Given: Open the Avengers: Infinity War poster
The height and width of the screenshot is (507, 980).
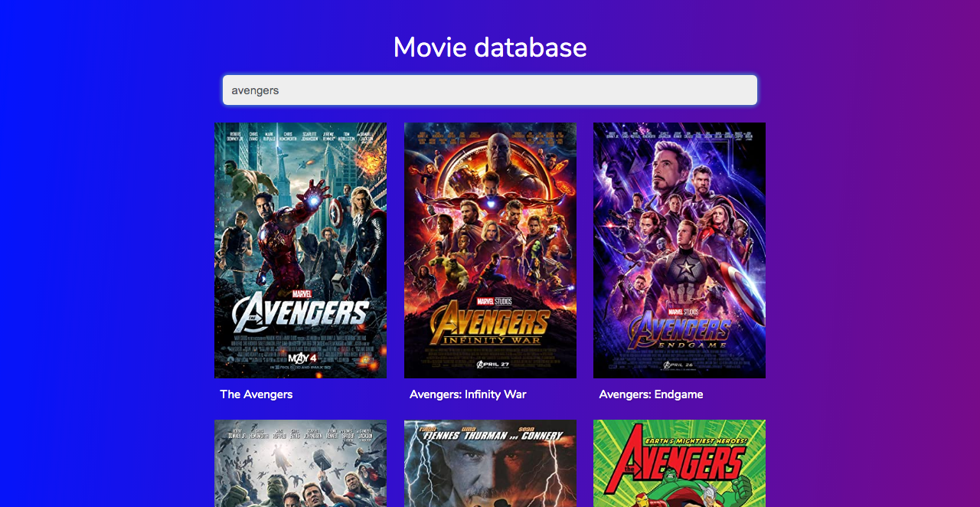Looking at the screenshot, I should coord(490,250).
